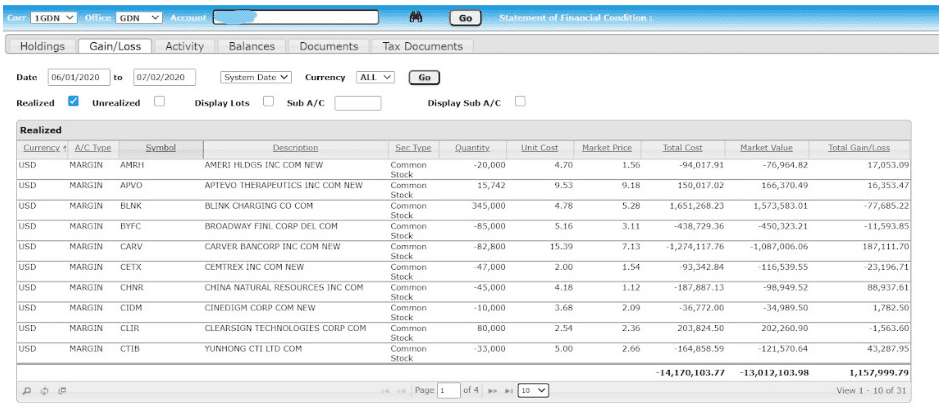The height and width of the screenshot is (412, 947).
Task: Sort by the Description column header
Action: pos(295,148)
